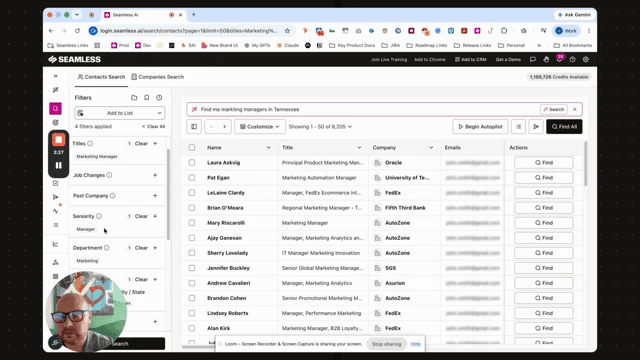Open a new browser tab

194,15
